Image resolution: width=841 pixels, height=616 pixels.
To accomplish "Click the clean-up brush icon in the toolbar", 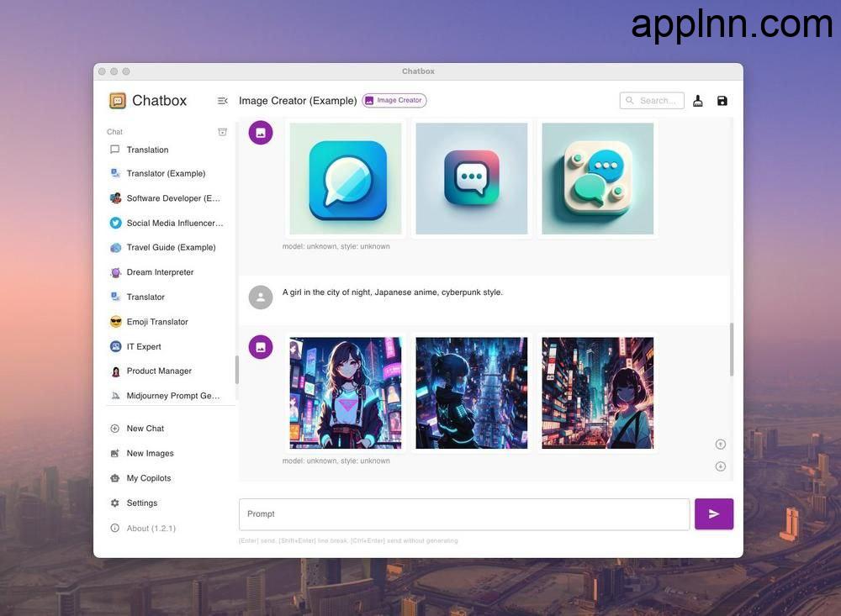I will pyautogui.click(x=697, y=100).
